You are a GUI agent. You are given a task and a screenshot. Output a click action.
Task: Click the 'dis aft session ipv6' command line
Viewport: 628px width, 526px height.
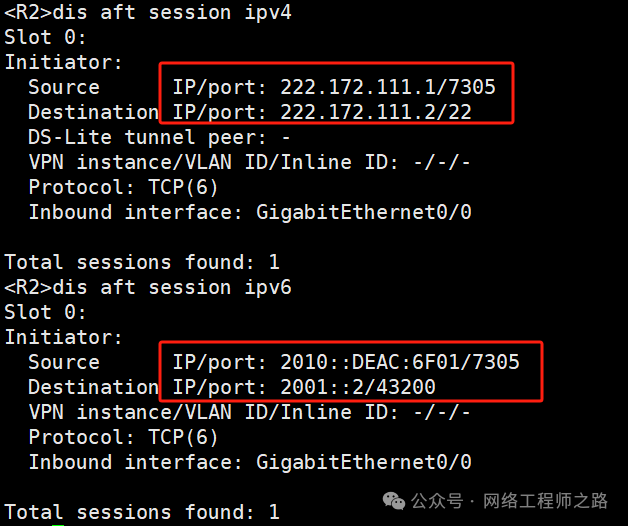coord(148,287)
